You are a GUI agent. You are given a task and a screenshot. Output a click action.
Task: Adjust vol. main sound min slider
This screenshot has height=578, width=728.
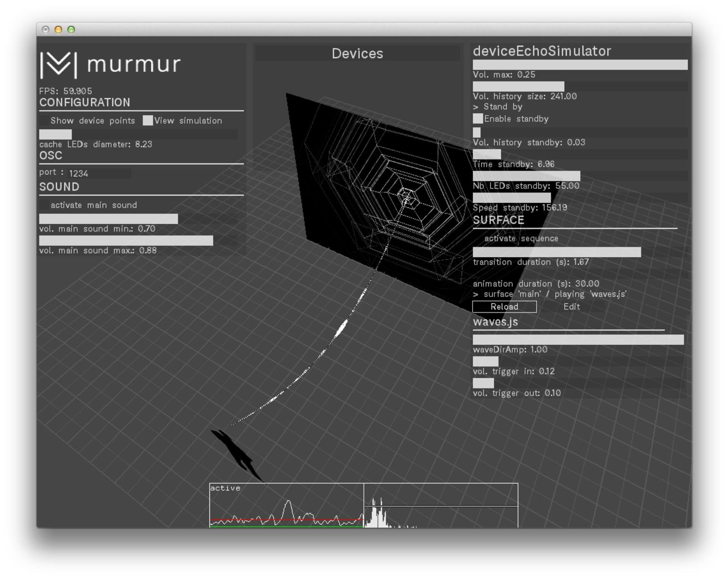(138, 219)
